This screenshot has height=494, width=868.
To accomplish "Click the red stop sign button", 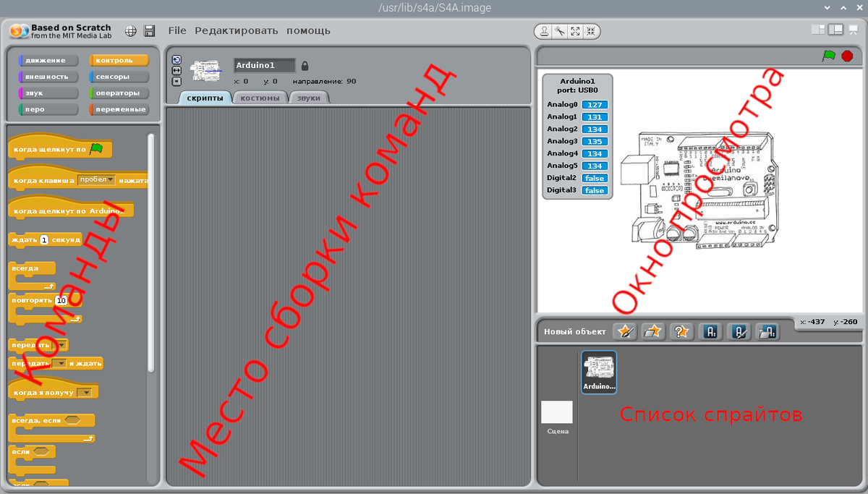I will 847,56.
